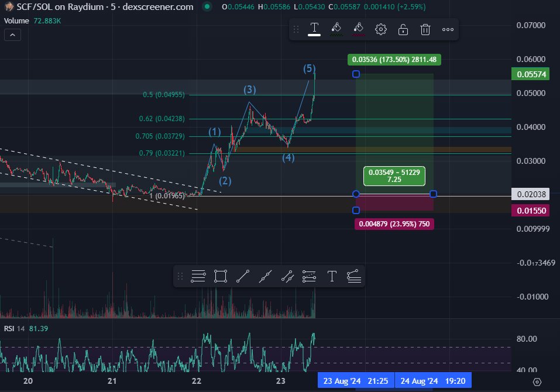Screen dimensions: 560x392
Task: Collapse the indicator legend chevron under Volume
Action: pos(12,35)
